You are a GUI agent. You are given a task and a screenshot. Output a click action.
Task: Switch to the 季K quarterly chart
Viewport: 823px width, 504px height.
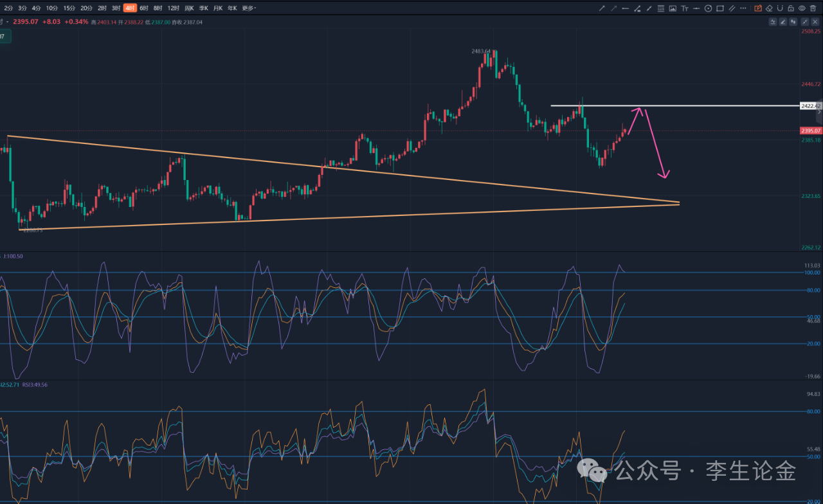[x=204, y=8]
